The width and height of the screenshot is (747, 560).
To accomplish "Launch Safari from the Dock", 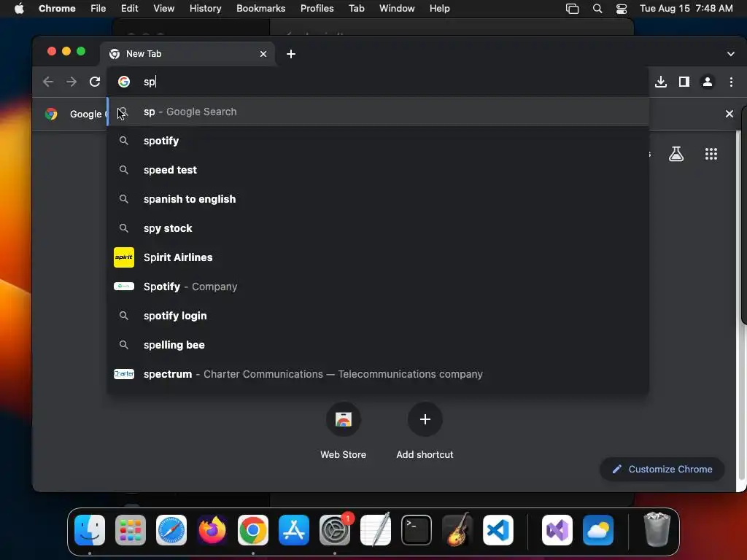I will coord(171,530).
